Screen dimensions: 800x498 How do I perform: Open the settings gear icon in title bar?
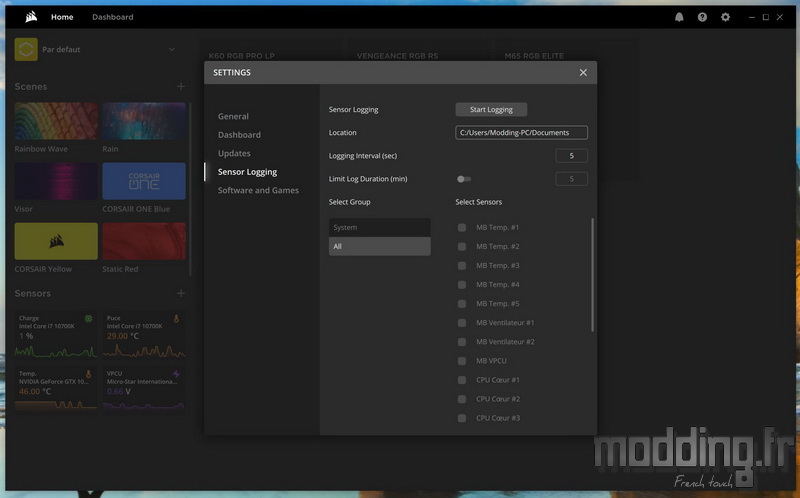725,17
